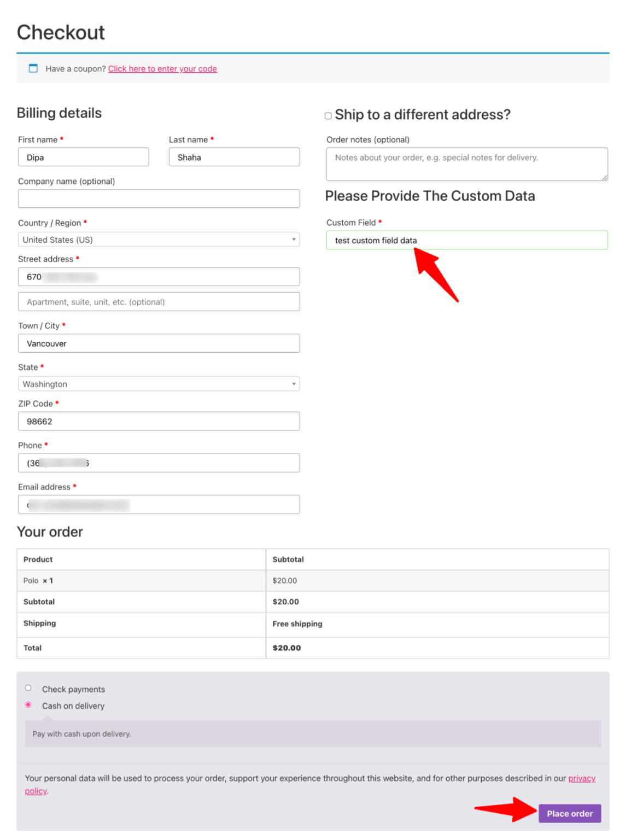Focus the Phone number field
Image resolution: width=643 pixels, height=840 pixels.
pos(159,462)
